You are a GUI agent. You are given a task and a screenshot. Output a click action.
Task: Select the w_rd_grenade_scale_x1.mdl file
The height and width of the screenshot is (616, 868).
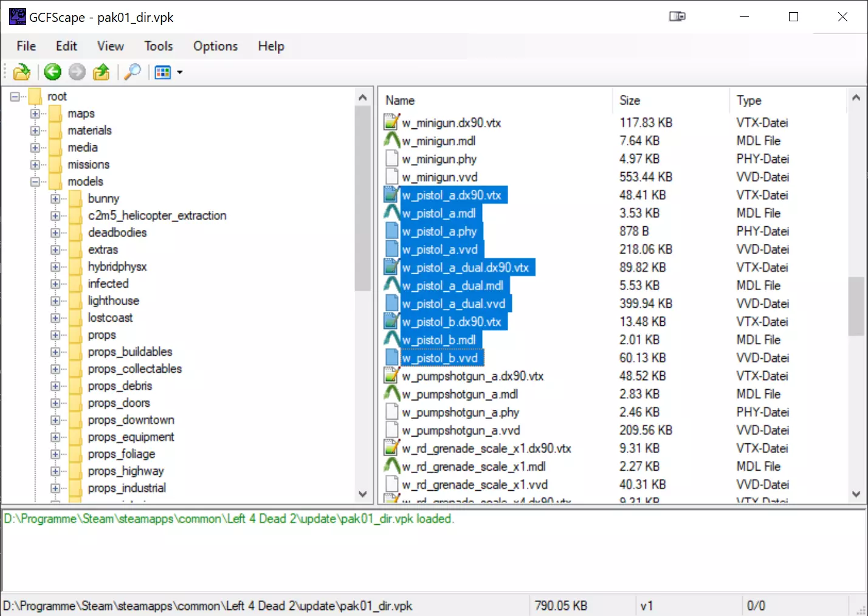[x=474, y=467]
